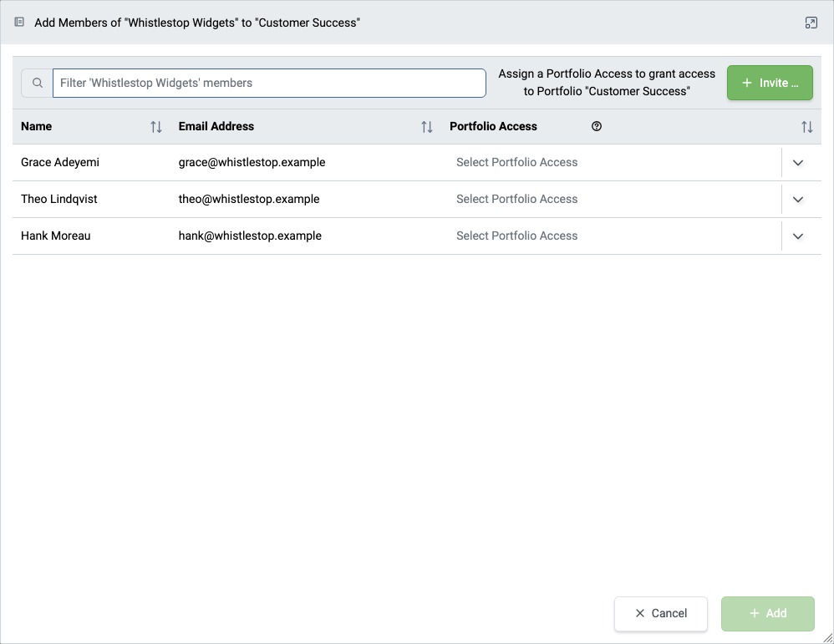
Task: Open the Portfolio Access dropdown for Grace Adeyemi
Action: pyautogui.click(x=631, y=163)
